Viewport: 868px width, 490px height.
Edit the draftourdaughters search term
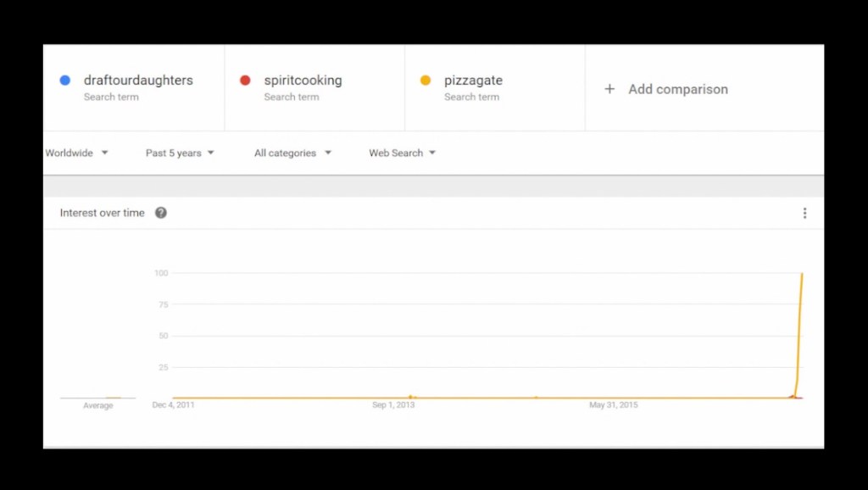(138, 81)
